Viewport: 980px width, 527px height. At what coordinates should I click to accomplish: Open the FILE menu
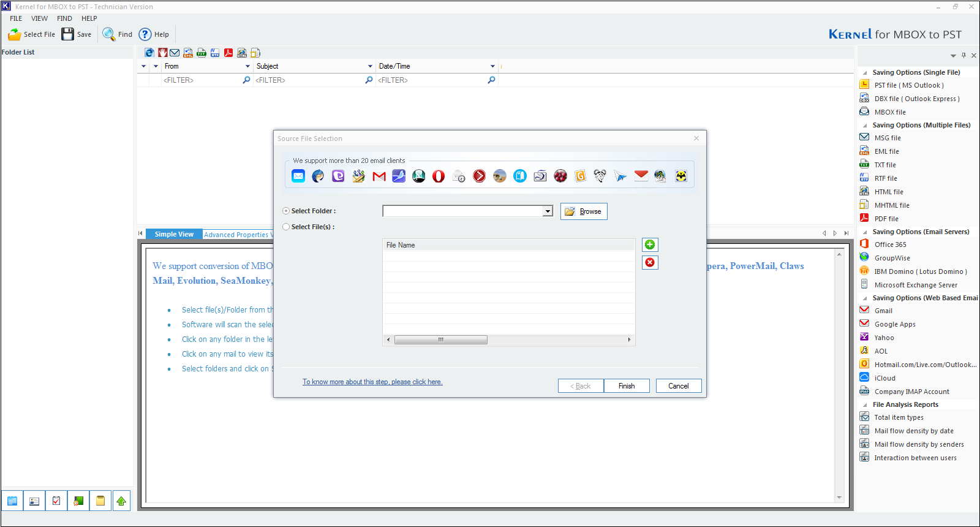coord(16,18)
